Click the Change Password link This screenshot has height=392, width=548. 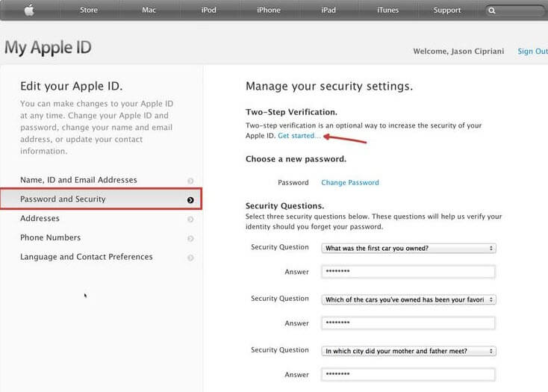(350, 182)
